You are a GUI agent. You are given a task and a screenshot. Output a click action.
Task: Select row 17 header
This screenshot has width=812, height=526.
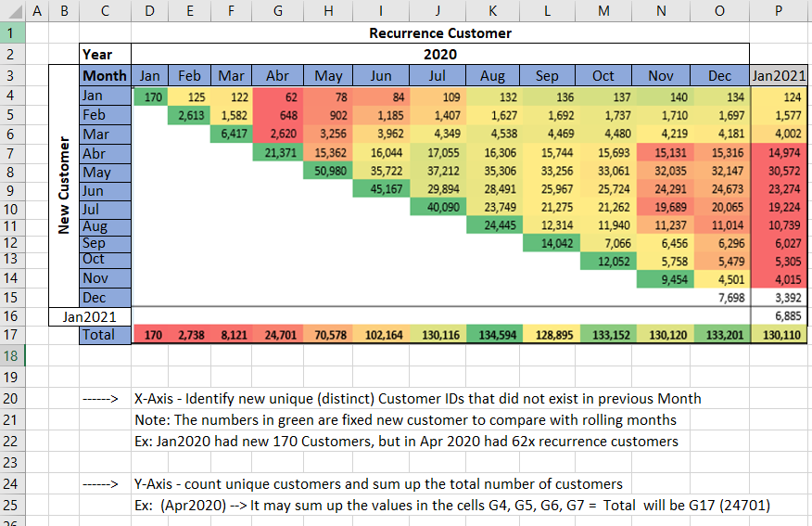point(11,334)
